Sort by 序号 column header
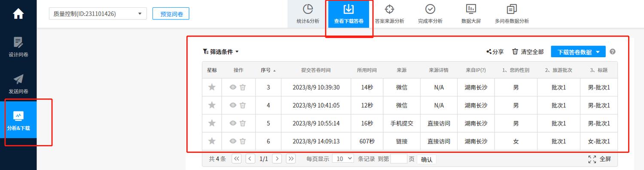The height and width of the screenshot is (170, 644). pyautogui.click(x=268, y=70)
